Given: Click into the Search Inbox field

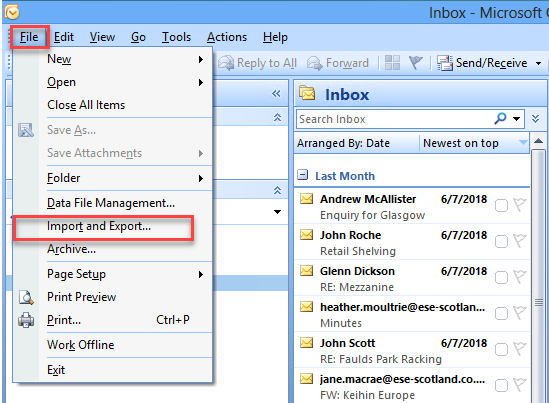Looking at the screenshot, I should point(394,119).
